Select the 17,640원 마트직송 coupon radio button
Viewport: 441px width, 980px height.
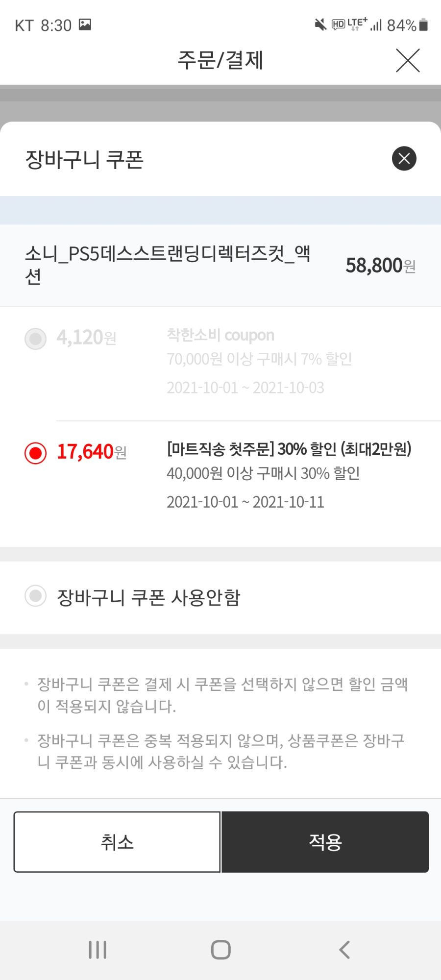[36, 453]
